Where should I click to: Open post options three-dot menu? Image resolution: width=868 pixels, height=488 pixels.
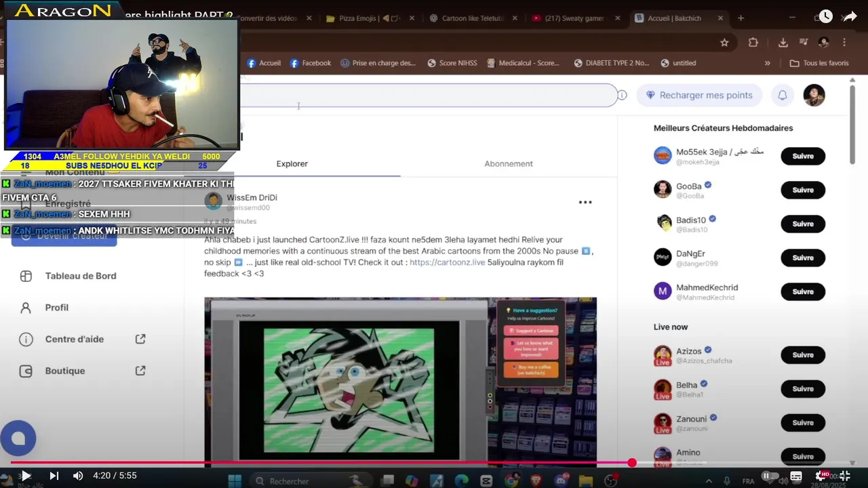pyautogui.click(x=585, y=202)
